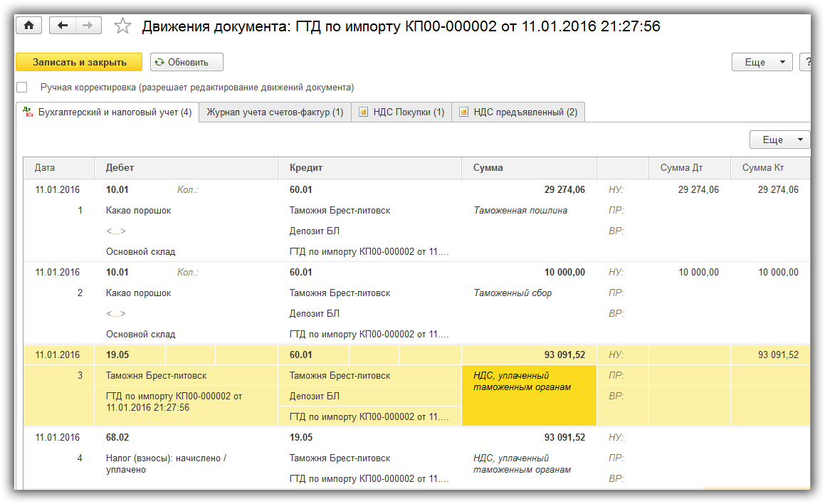Select debit account 19.05 in row 3

click(117, 355)
